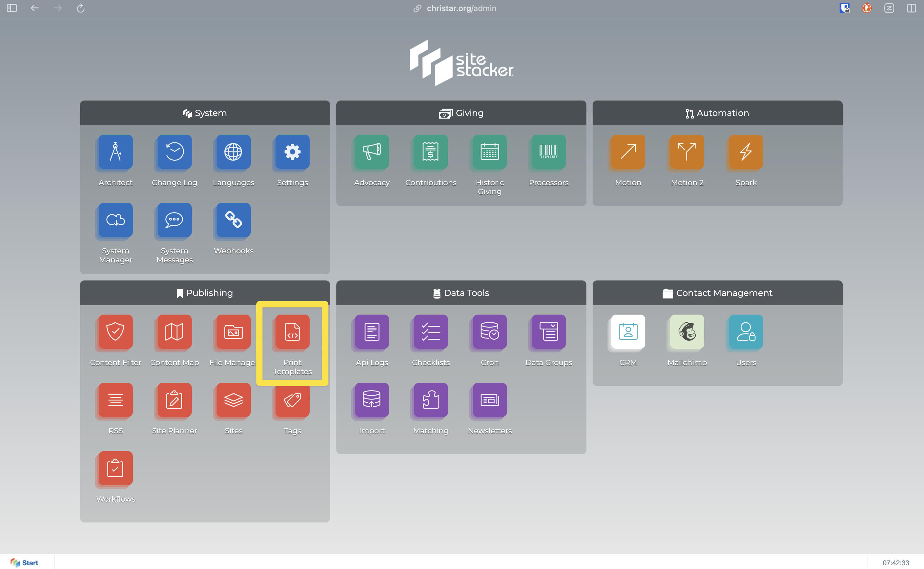Open the Motion 2 automation icon
Viewport: 924px width, 569px height.
click(x=687, y=152)
